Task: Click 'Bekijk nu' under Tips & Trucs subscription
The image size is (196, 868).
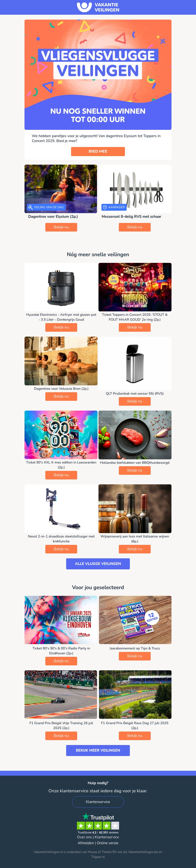Action: tap(135, 656)
